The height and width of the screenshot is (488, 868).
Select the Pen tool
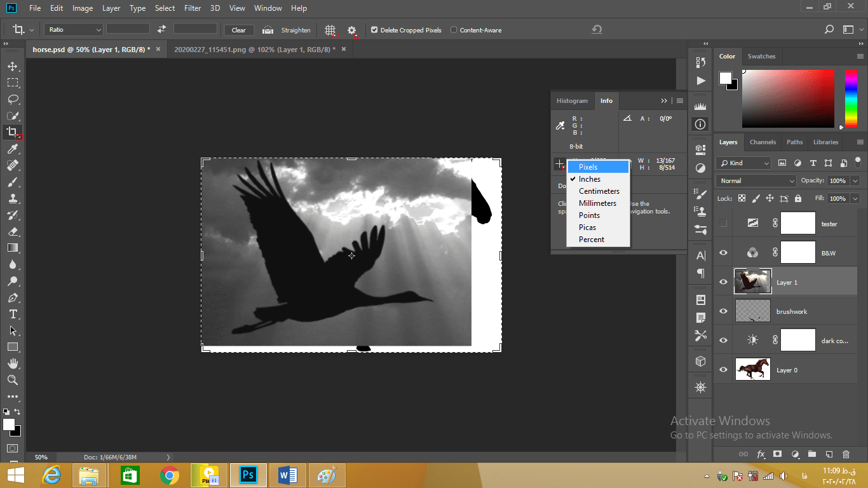pos(13,297)
